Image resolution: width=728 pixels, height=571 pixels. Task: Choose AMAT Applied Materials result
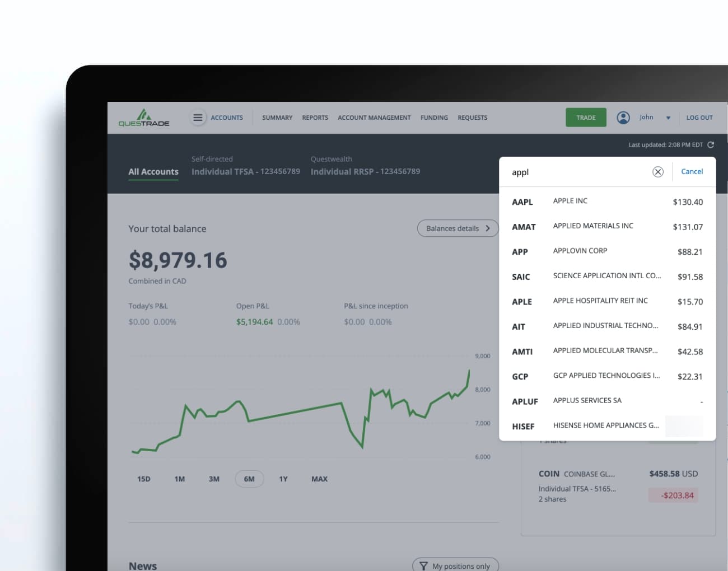(607, 227)
